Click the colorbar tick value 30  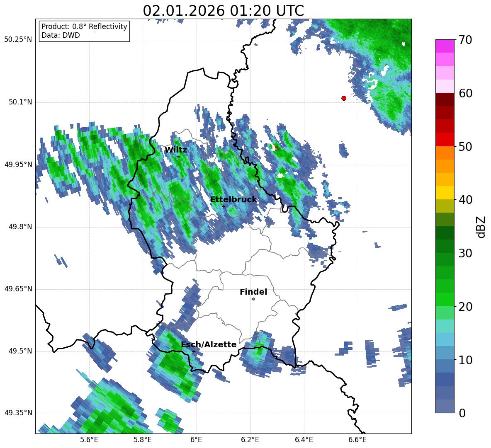pyautogui.click(x=465, y=253)
